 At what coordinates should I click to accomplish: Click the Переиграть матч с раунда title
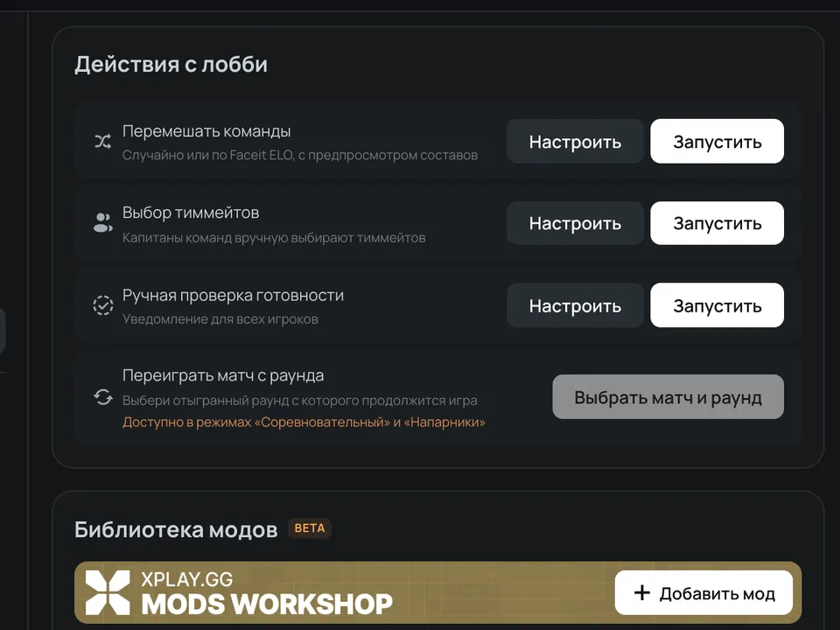click(223, 375)
